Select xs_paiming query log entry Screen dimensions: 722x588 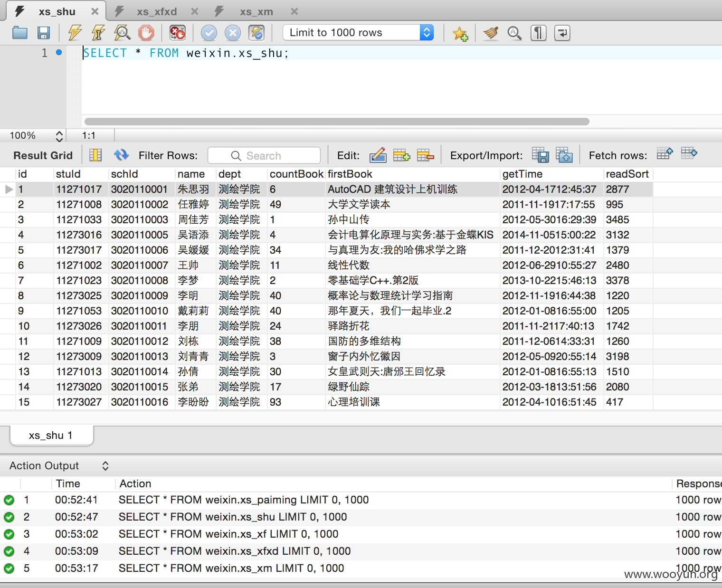point(244,500)
